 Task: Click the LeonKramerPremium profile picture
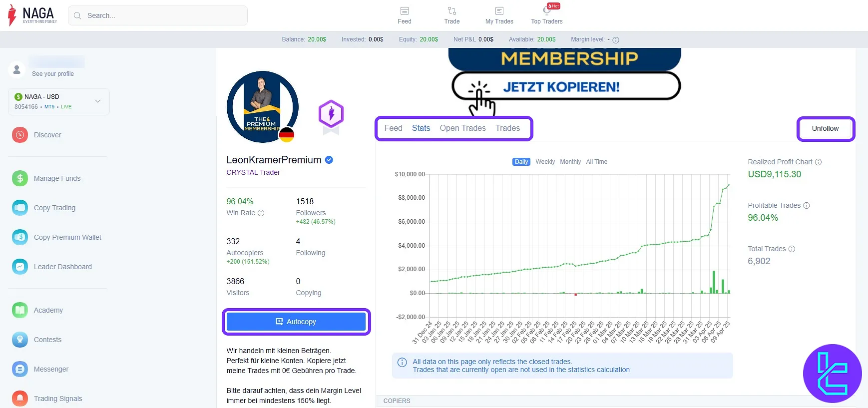click(x=263, y=107)
